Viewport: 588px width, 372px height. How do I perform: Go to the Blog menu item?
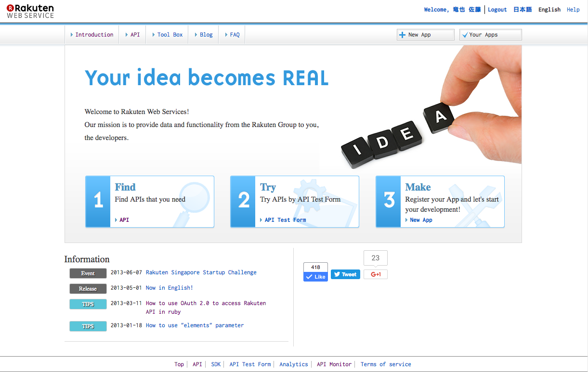point(204,35)
